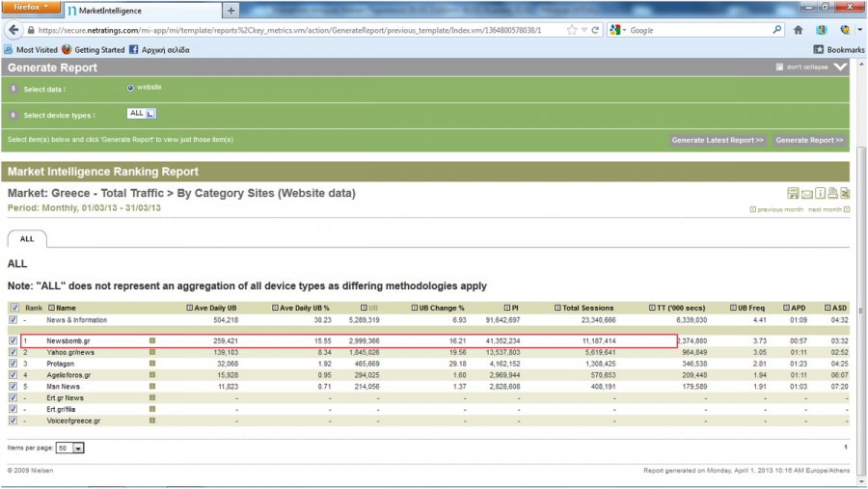Select the ALL tab
The height and width of the screenshot is (489, 868).
26,238
